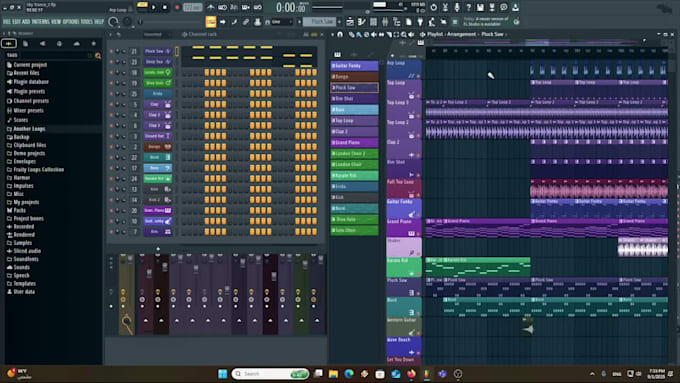Screen dimensions: 680x383
Task: Click the Shaker track header in playlist
Action: pyautogui.click(x=404, y=247)
